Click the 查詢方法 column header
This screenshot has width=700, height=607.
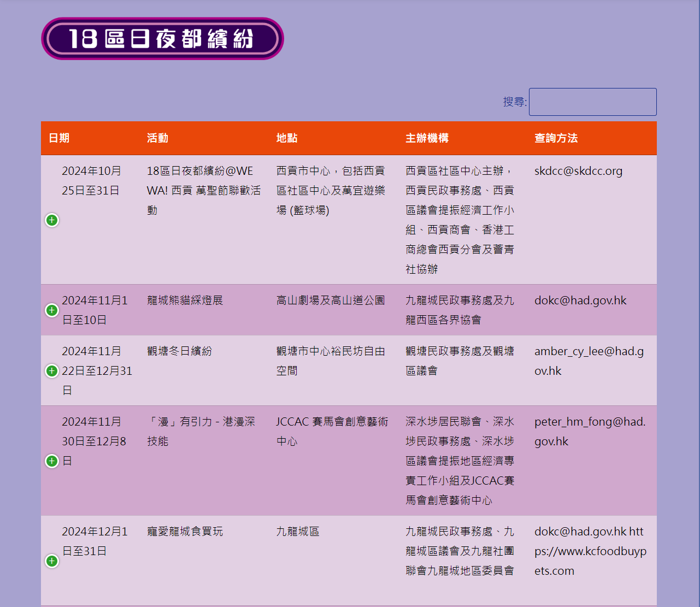point(556,138)
